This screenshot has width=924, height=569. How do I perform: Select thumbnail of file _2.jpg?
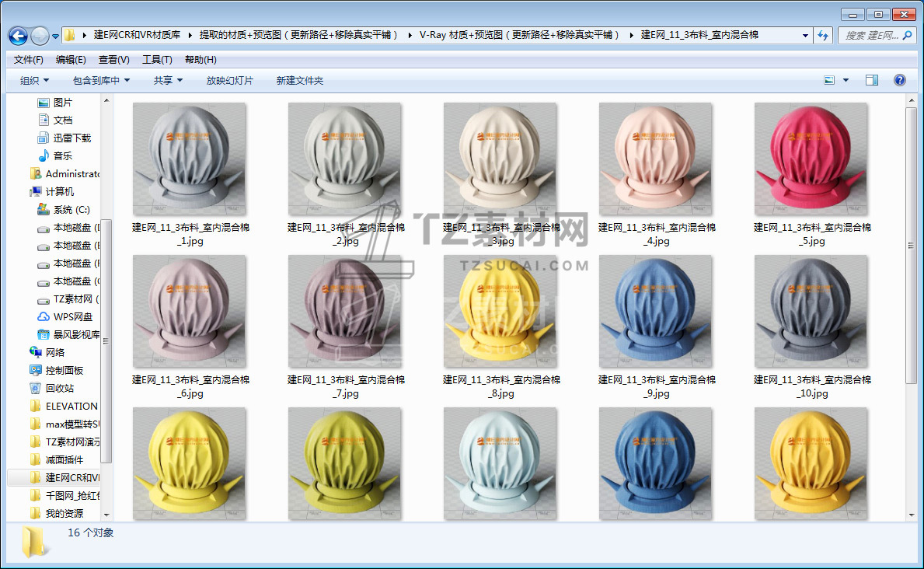click(345, 159)
